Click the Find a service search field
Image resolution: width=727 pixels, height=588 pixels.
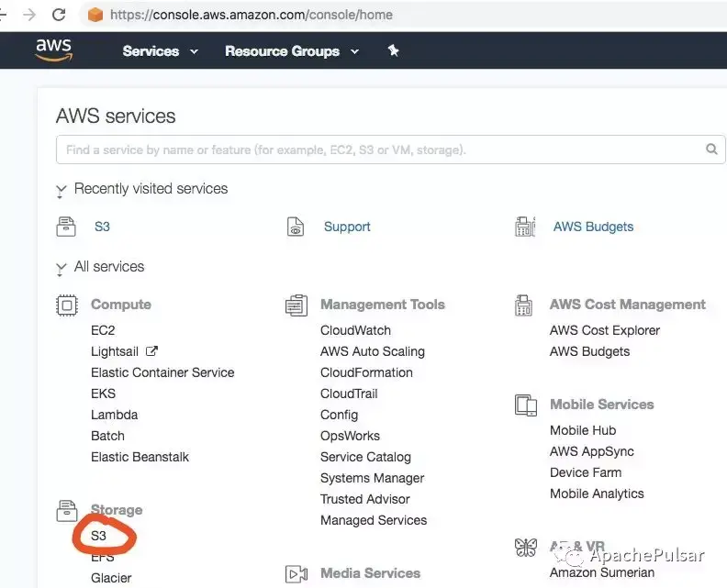376,150
